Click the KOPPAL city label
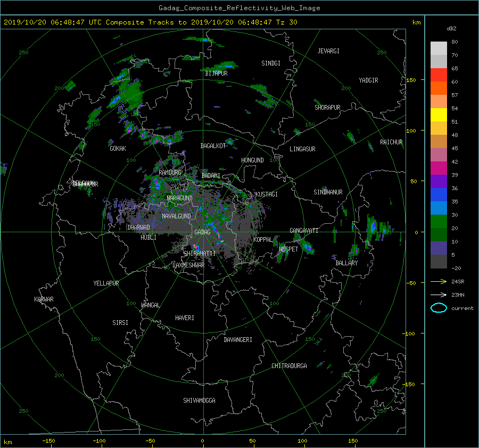479x448 pixels. [x=262, y=240]
